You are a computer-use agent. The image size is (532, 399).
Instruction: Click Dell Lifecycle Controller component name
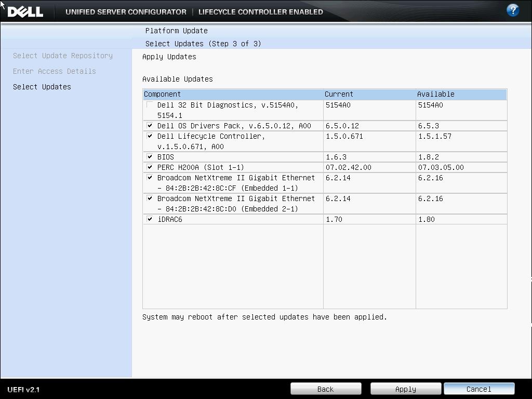[211, 141]
